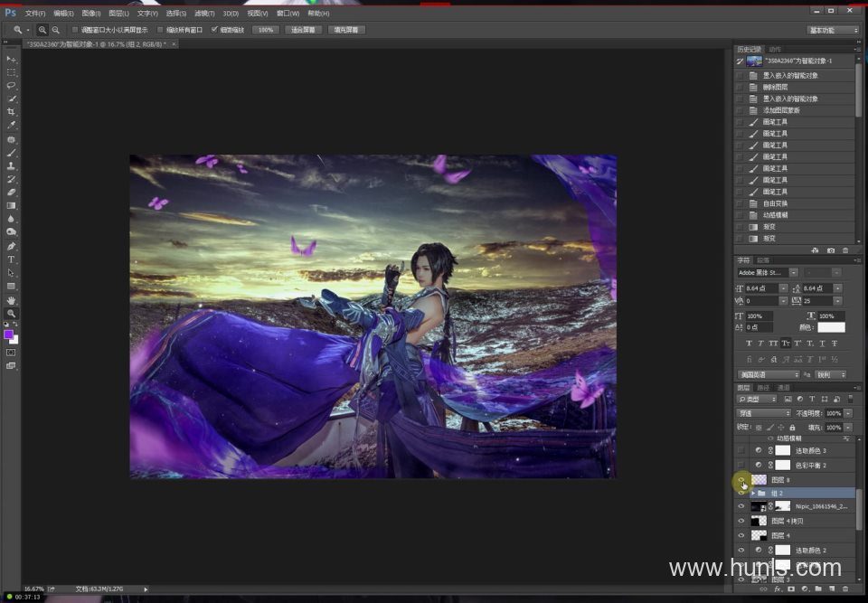The image size is (868, 603).
Task: Hide the Nipic_10661546 layer
Action: pos(741,506)
